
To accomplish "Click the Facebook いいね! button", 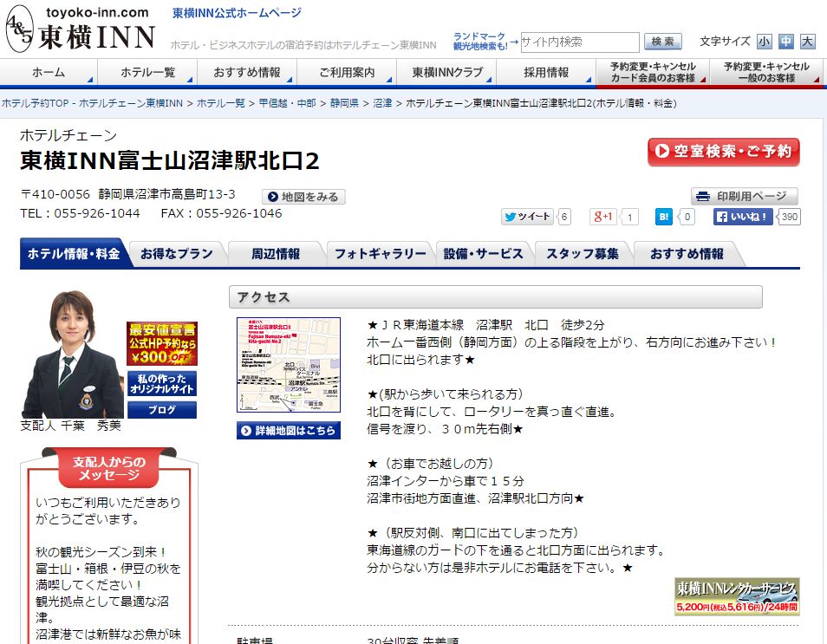I will 743,217.
